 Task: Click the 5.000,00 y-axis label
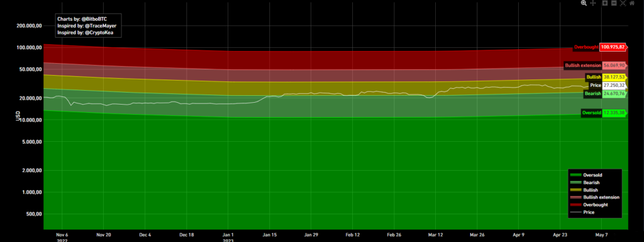tap(31, 142)
